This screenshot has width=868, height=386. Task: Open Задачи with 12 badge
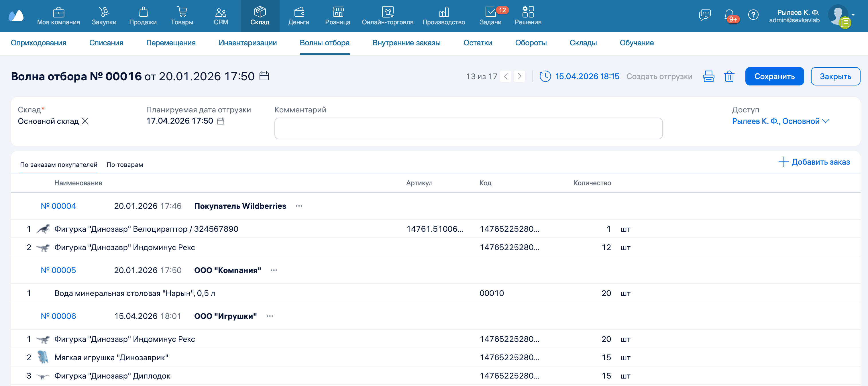pos(490,16)
